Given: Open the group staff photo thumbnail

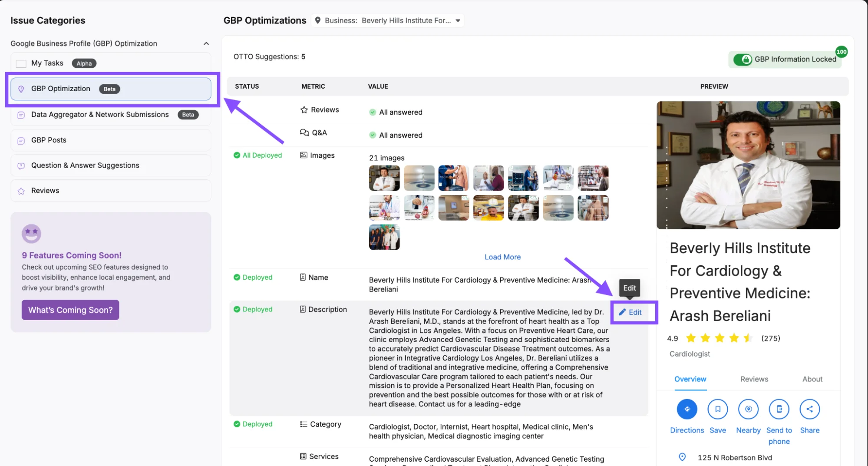Looking at the screenshot, I should click(384, 237).
